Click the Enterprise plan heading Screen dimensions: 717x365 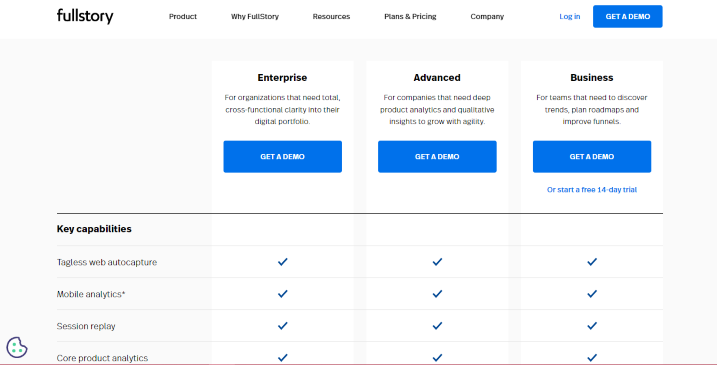pyautogui.click(x=282, y=78)
